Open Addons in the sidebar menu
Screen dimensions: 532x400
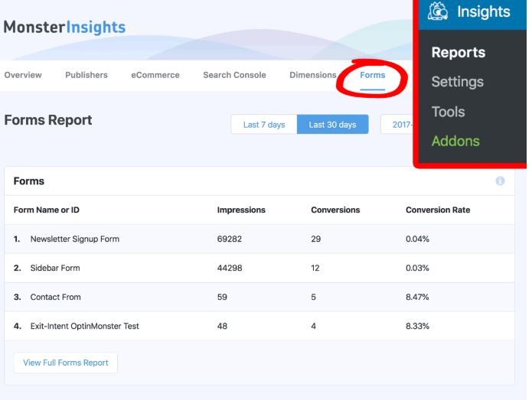pos(455,141)
